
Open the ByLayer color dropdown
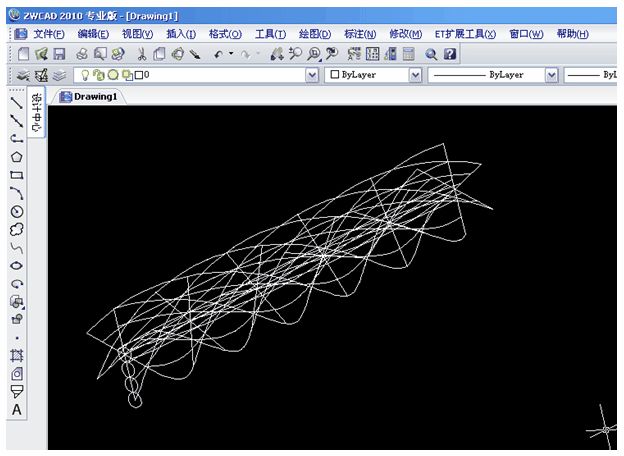[x=415, y=75]
